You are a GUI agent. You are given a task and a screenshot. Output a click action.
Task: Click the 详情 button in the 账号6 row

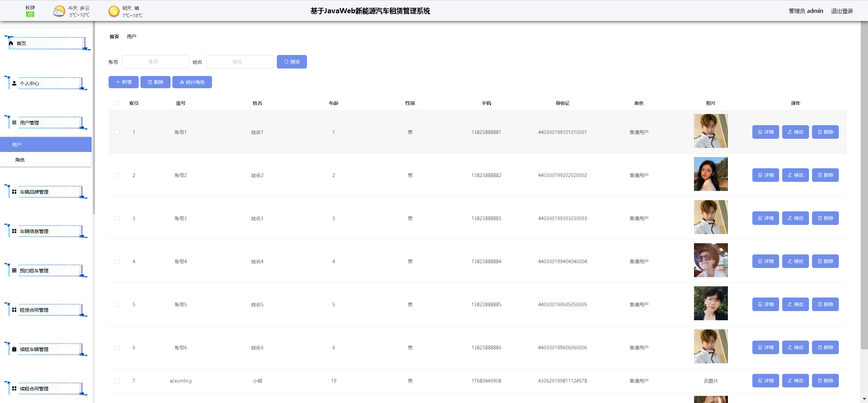tap(766, 347)
